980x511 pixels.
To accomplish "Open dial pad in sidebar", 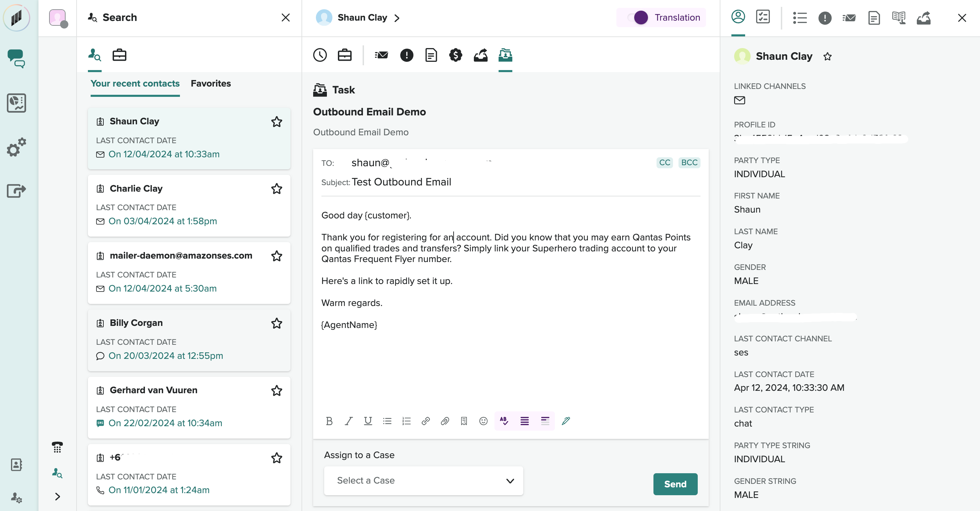I will pos(57,447).
